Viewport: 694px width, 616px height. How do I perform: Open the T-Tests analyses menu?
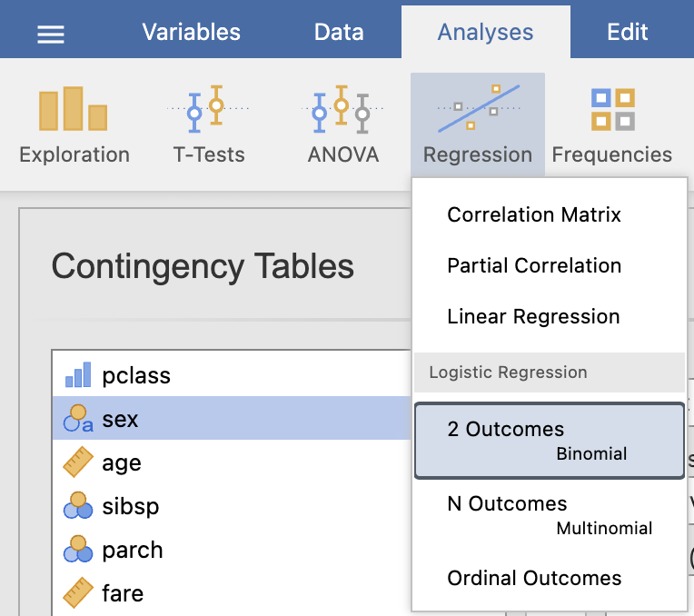(x=208, y=125)
